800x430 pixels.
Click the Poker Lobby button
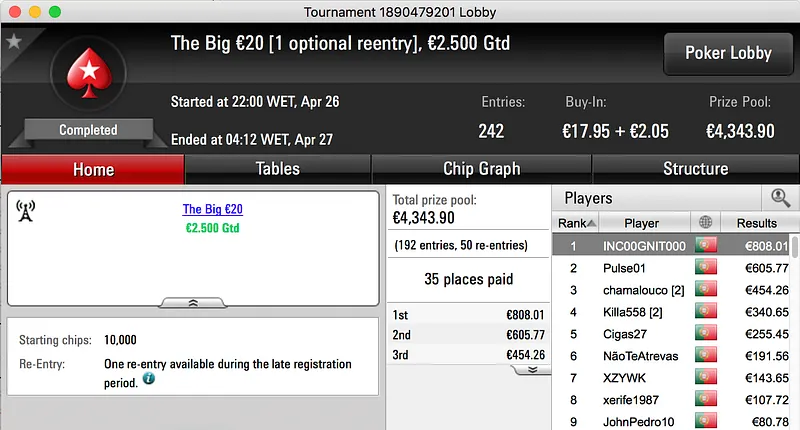[727, 53]
